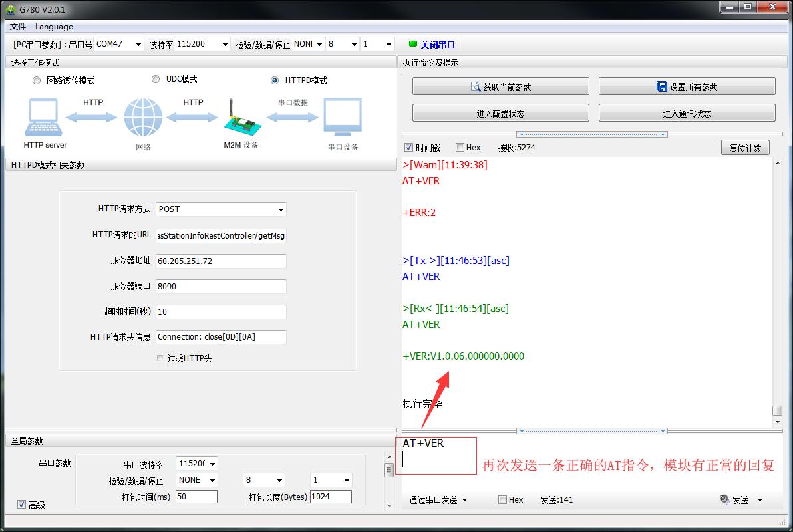
Task: Enable the filter HTTP header checkbox
Action: [160, 358]
